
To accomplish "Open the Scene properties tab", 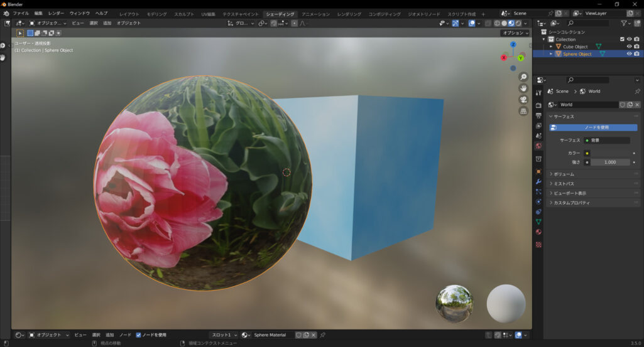I will 538,136.
